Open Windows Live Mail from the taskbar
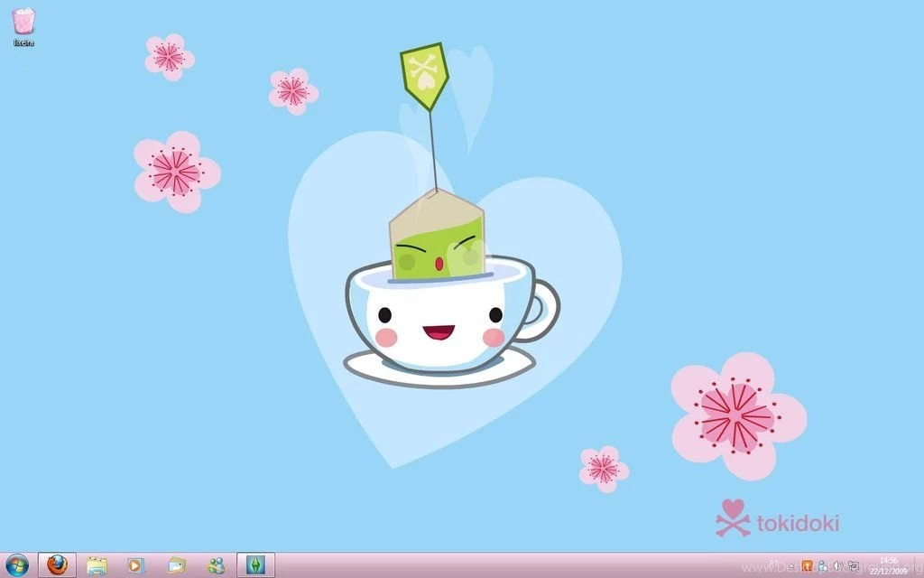Viewport: 924px width, 578px height. pyautogui.click(x=176, y=566)
